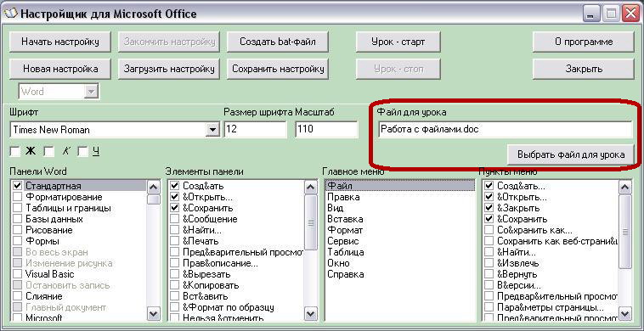Click Панели Word scroll up arrow
This screenshot has width=644, height=331.
pos(154,188)
